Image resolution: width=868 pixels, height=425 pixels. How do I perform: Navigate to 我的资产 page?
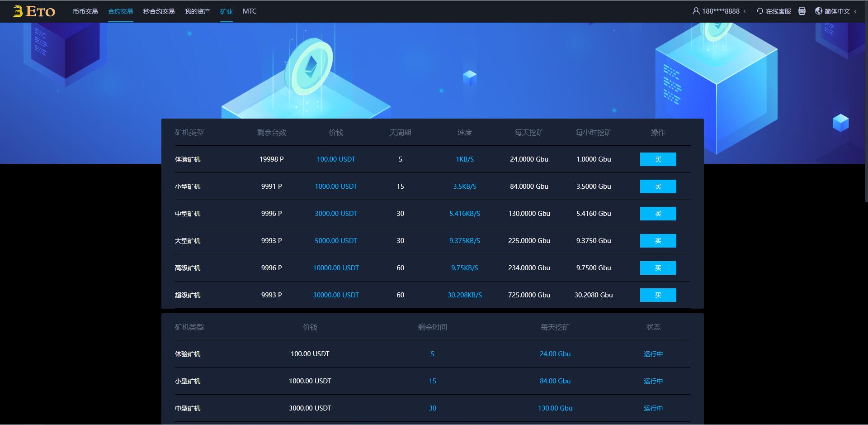click(x=197, y=11)
